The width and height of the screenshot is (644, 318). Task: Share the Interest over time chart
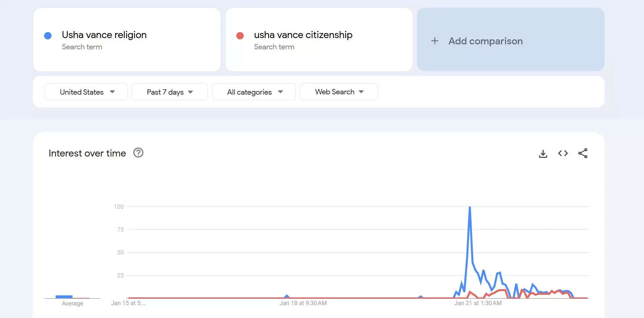click(583, 153)
